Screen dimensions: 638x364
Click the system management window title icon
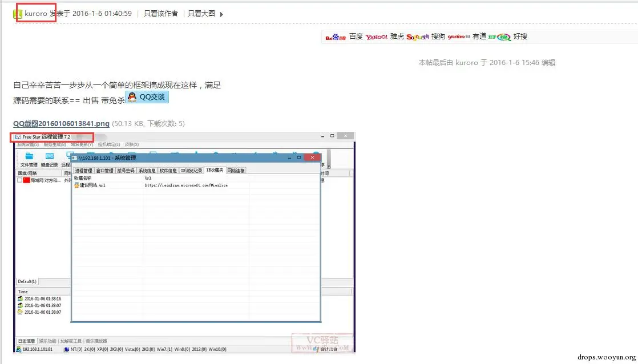point(75,158)
